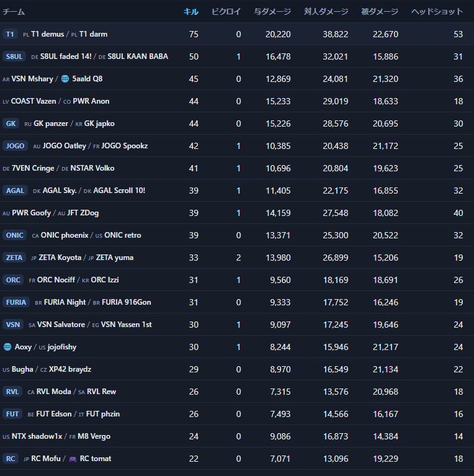Open player JOGO Oatley
474x476 pixels.
coord(65,146)
